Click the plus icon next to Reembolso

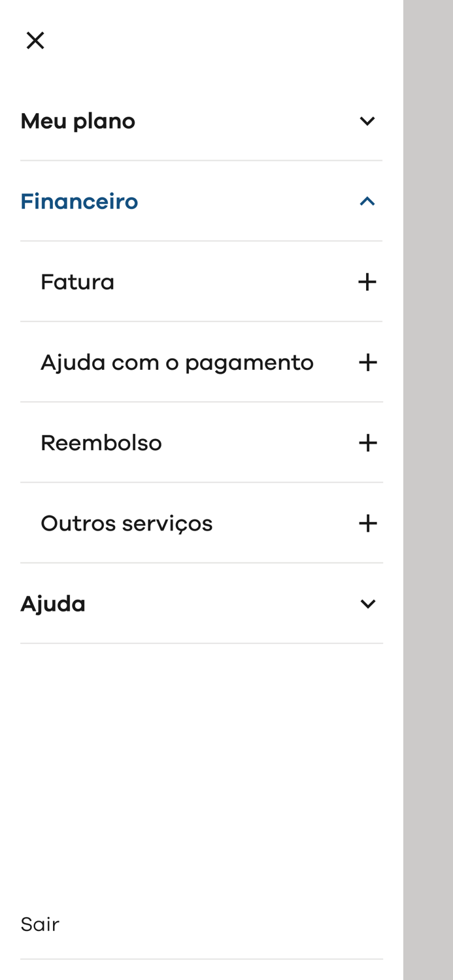pos(368,442)
